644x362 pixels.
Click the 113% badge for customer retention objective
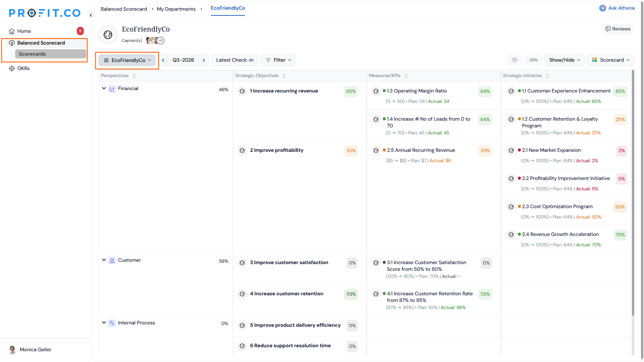pos(351,294)
